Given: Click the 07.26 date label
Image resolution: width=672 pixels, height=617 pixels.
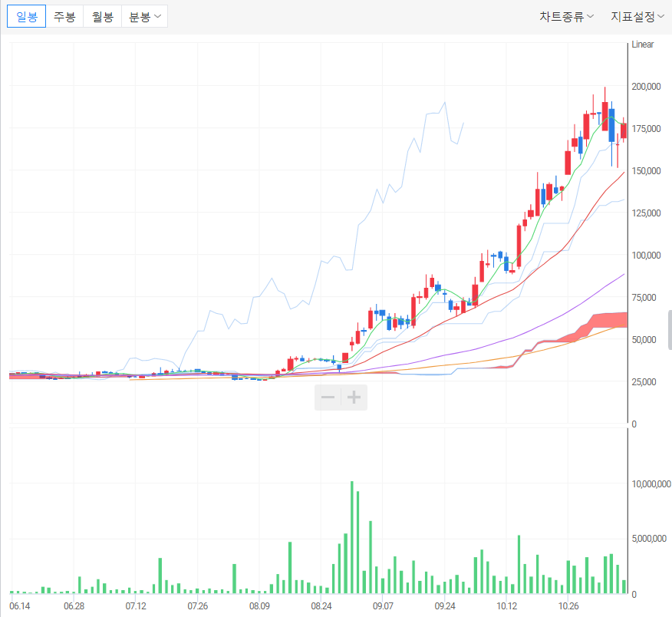Looking at the screenshot, I should coord(198,606).
